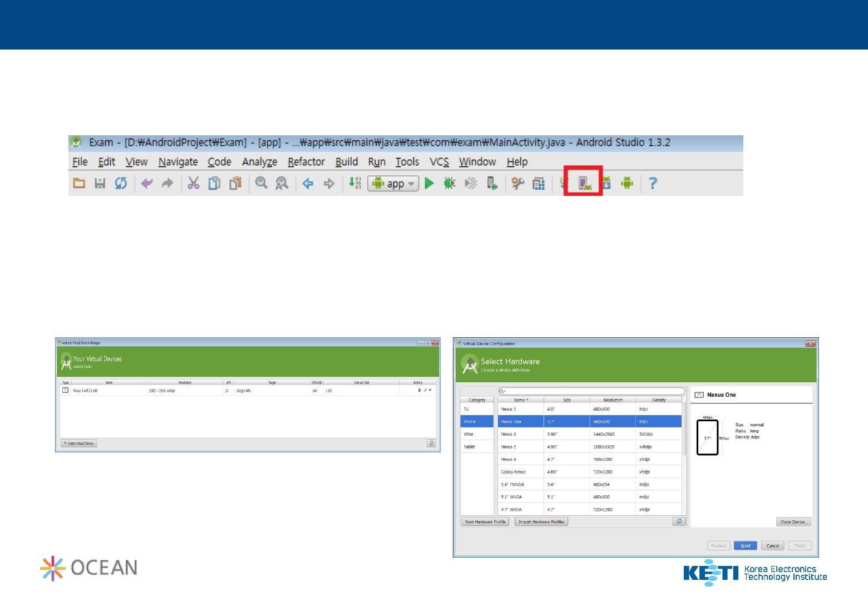868x601 pixels.
Task: Click the Undo arrow icon
Action: pos(147,183)
